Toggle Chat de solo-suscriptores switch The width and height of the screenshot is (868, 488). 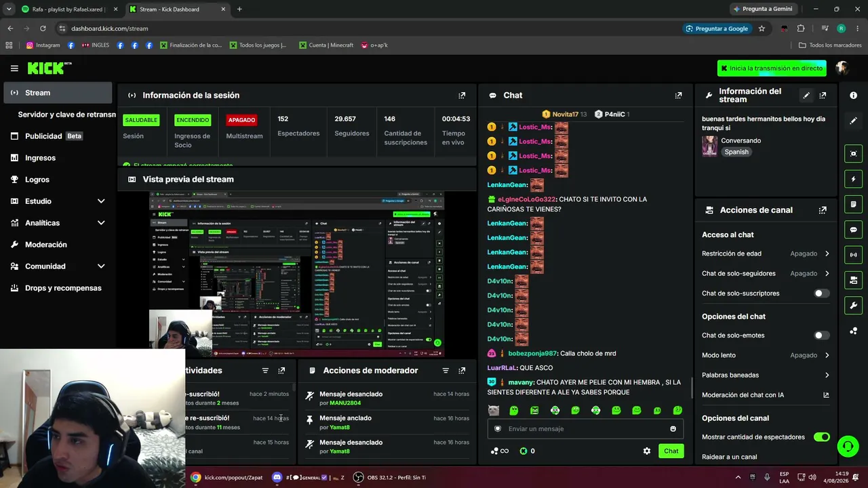[x=821, y=293]
